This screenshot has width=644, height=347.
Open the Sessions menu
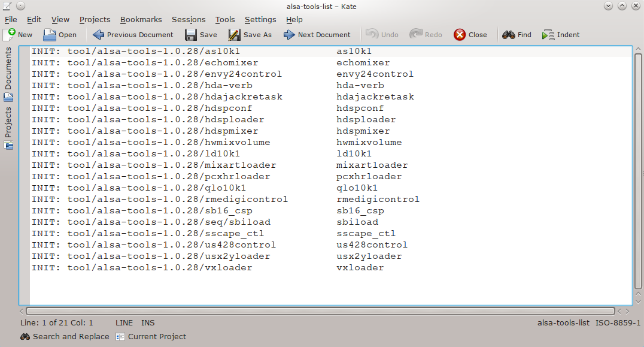click(x=188, y=19)
